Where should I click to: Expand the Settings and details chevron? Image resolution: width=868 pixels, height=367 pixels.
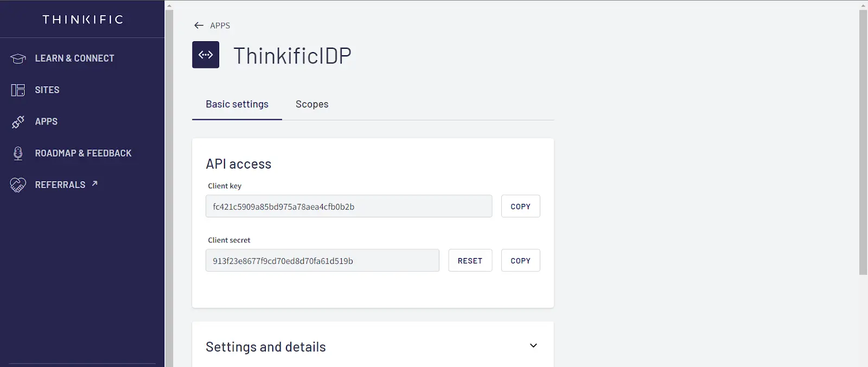pos(533,346)
